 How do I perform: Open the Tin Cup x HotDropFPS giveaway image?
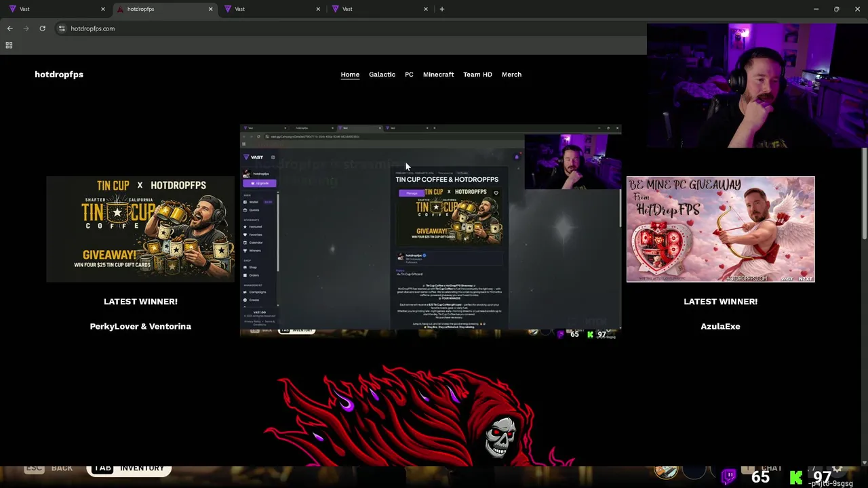pos(140,229)
